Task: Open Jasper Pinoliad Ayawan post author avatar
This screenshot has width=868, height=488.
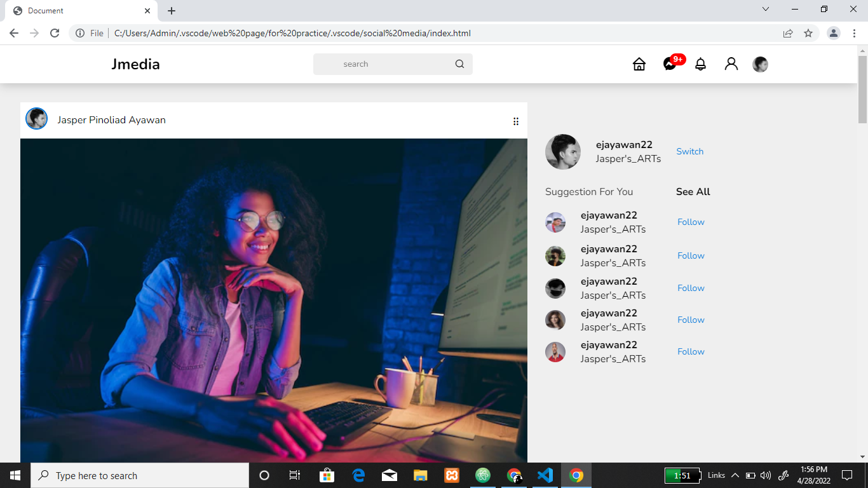Action: 36,119
